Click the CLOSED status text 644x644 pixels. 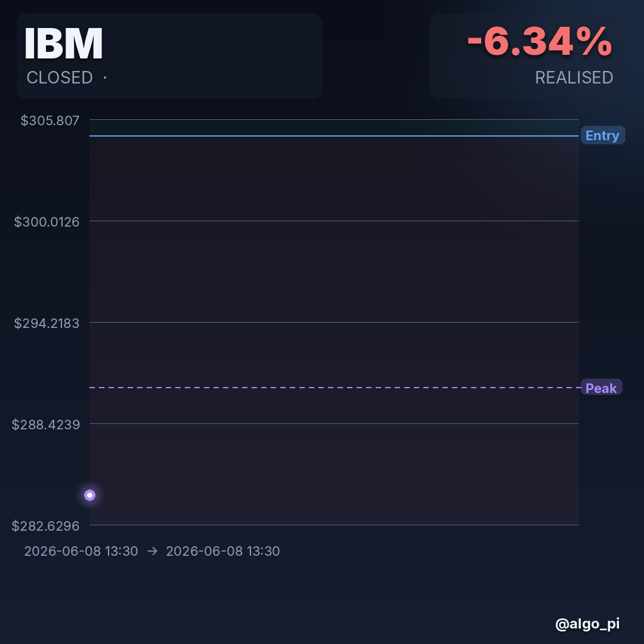tap(60, 78)
